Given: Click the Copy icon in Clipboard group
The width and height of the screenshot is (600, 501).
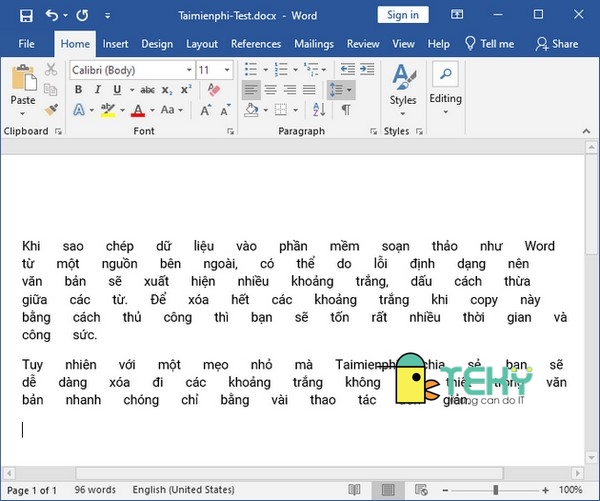Looking at the screenshot, I should tap(51, 90).
